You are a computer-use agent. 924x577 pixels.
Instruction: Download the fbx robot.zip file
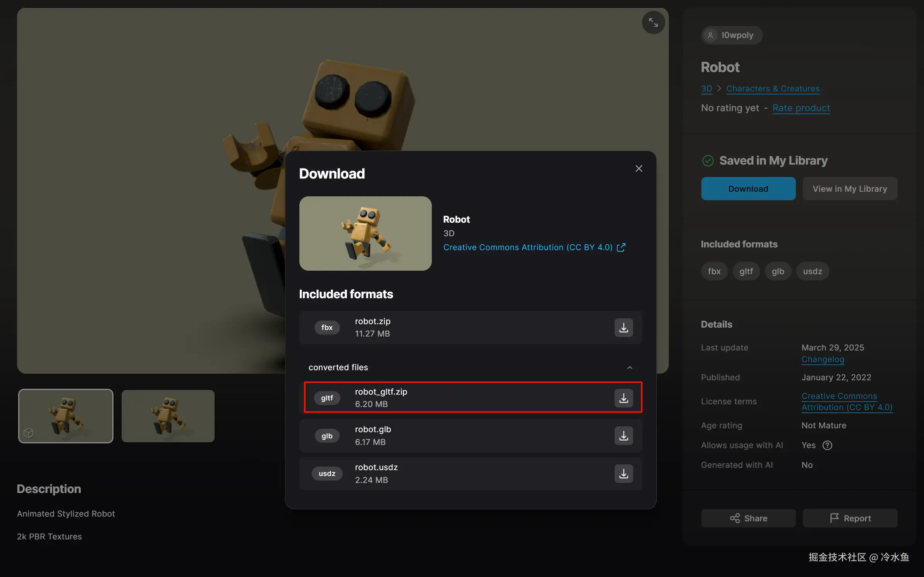point(623,328)
